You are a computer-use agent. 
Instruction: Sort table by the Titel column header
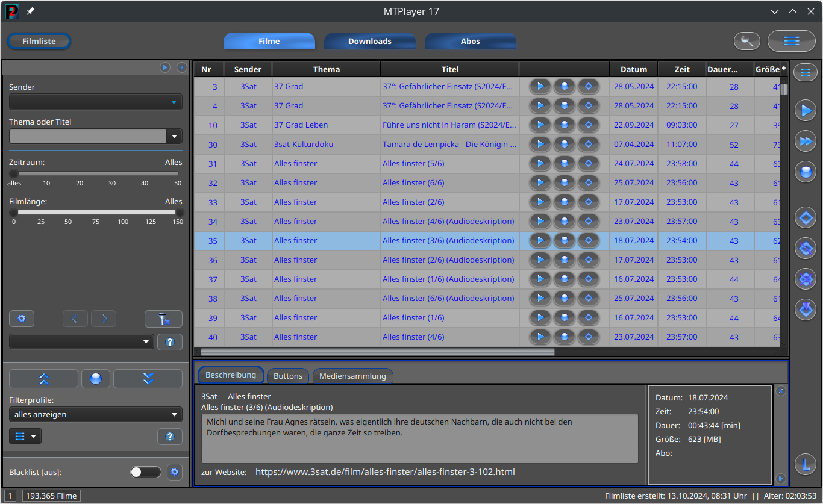(x=450, y=69)
